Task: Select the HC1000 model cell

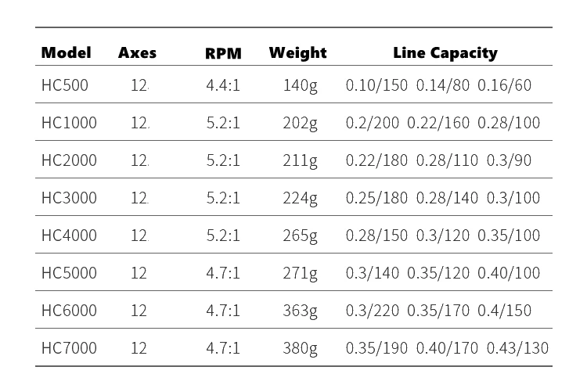Action: coord(69,123)
